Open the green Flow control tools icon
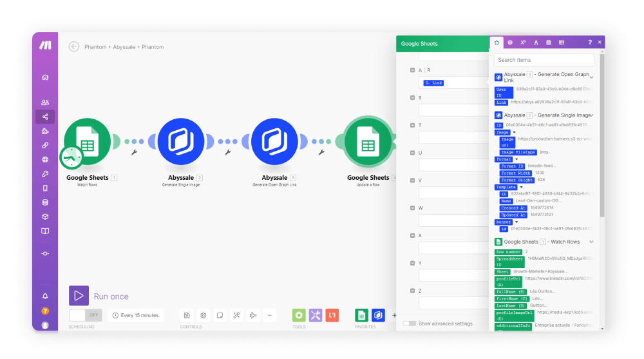The image size is (644, 359). pyautogui.click(x=299, y=315)
